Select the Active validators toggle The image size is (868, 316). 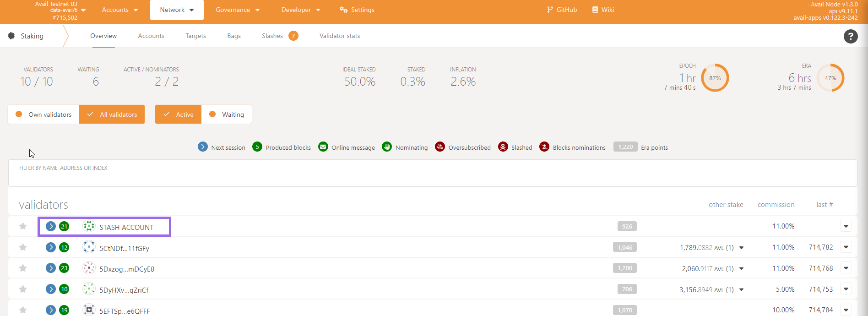178,114
